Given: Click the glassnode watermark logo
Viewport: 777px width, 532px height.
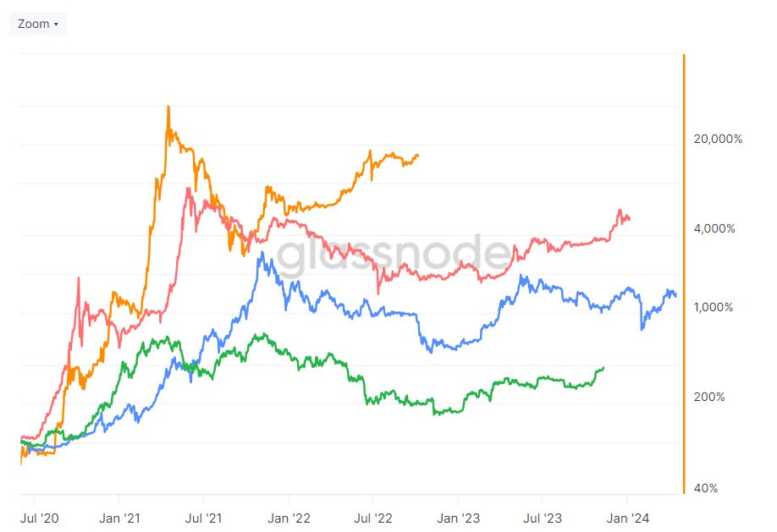Looking at the screenshot, I should [393, 255].
